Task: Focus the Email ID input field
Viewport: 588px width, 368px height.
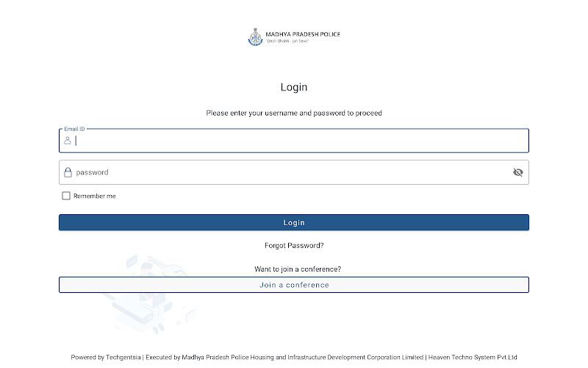Action: 294,141
